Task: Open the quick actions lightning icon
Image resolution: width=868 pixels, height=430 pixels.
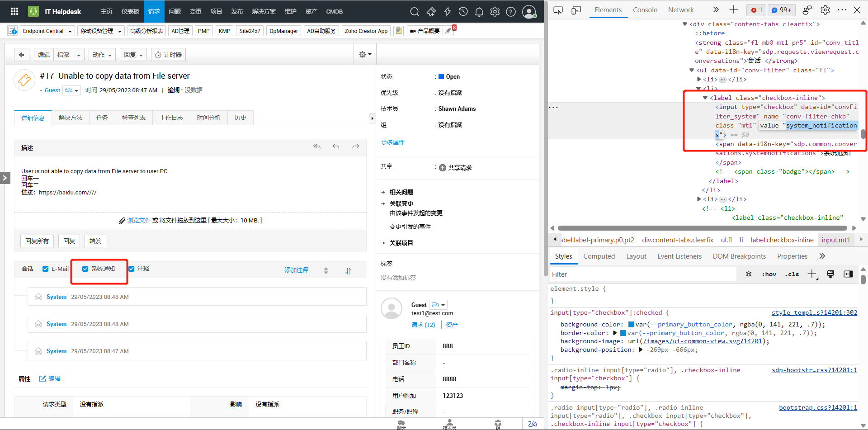Action: (447, 12)
